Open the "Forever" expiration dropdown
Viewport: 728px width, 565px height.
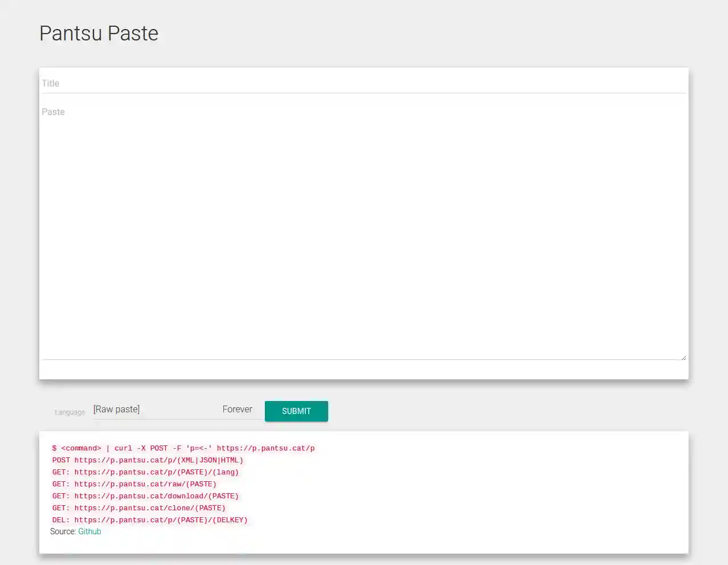pyautogui.click(x=238, y=409)
